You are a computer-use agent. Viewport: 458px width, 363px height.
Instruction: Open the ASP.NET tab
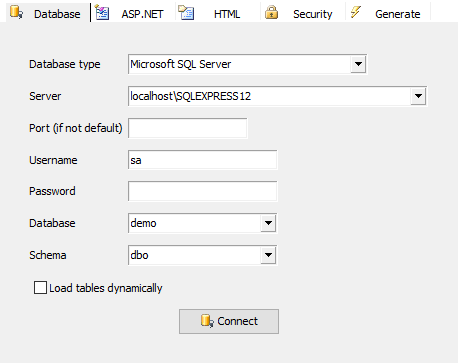click(x=133, y=13)
